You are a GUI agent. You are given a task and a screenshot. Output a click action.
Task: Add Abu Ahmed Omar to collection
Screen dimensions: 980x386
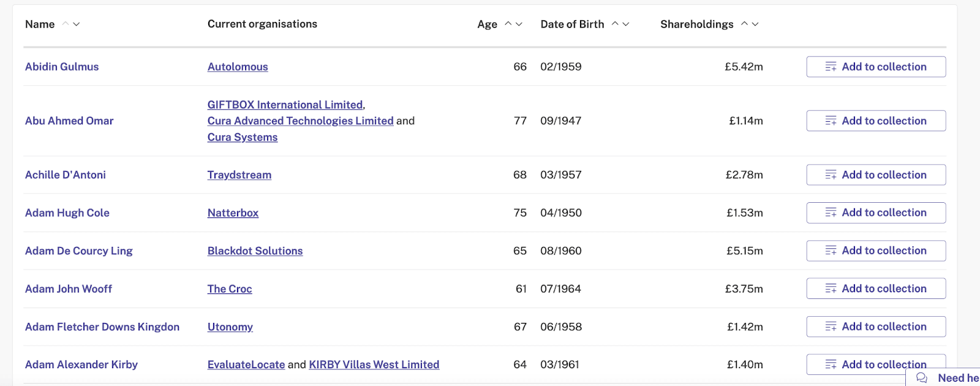click(x=876, y=121)
